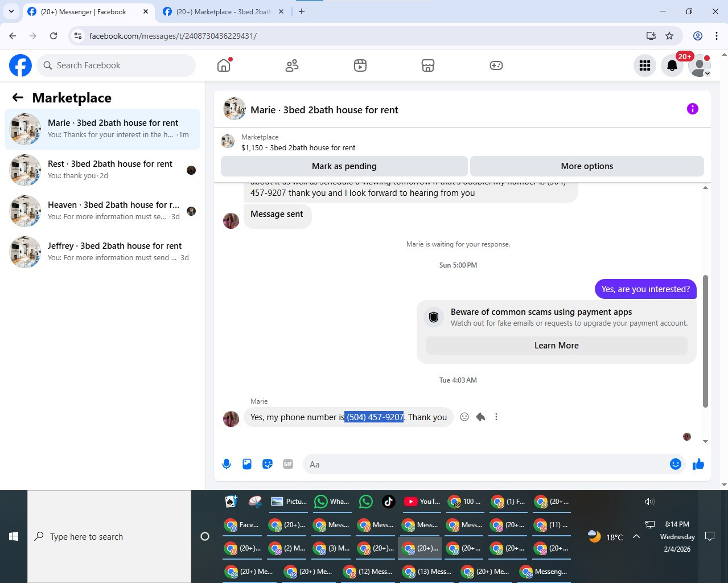Open the Chrome profile icon
Screen dimensions: 728x583
697,36
